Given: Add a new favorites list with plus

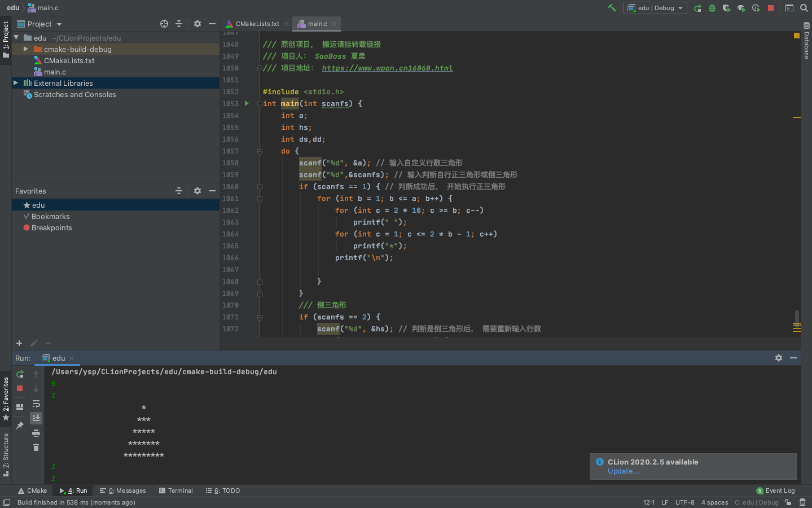Looking at the screenshot, I should click(19, 343).
